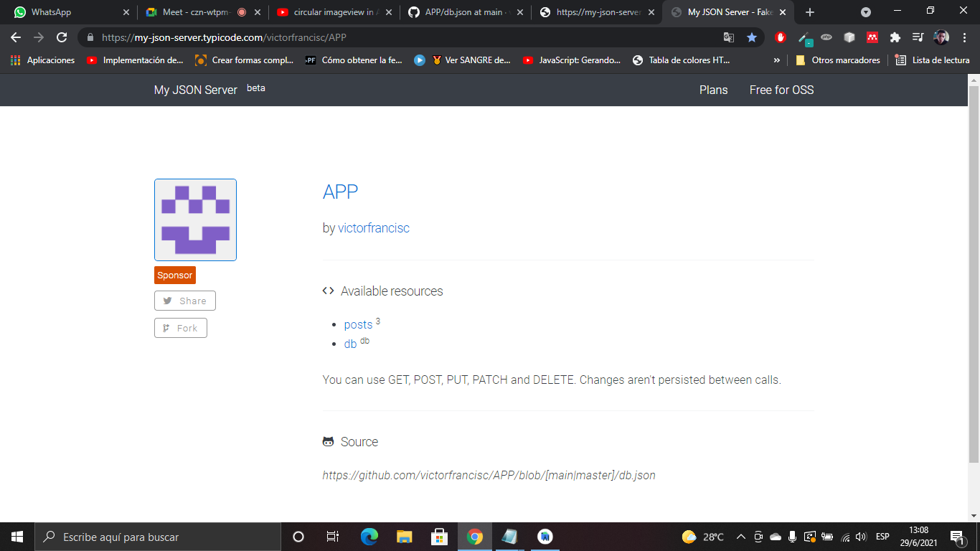Open the posts resource link

tap(358, 324)
